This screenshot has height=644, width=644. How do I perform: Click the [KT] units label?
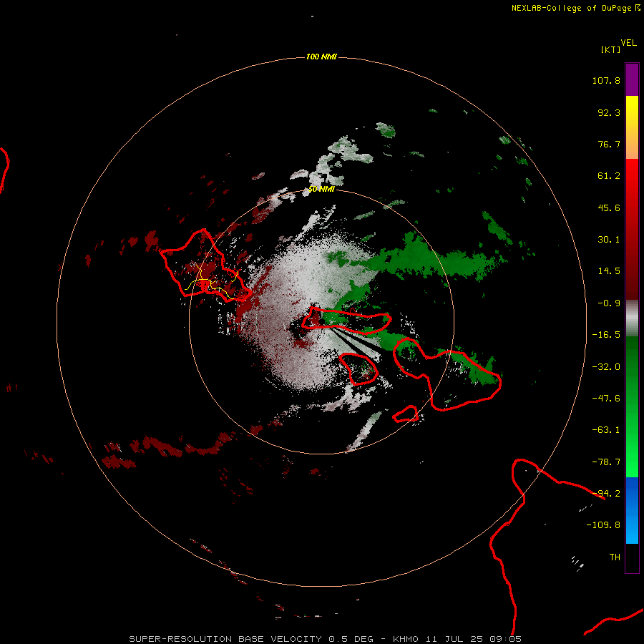pyautogui.click(x=611, y=49)
